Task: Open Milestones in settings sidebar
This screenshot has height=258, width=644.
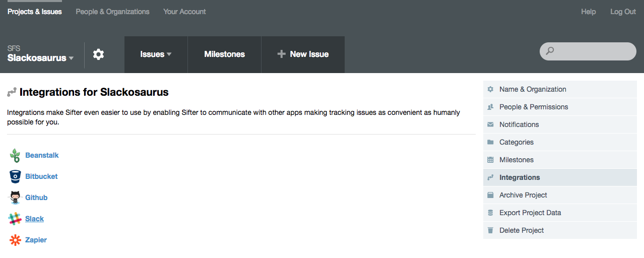Action: point(560,160)
